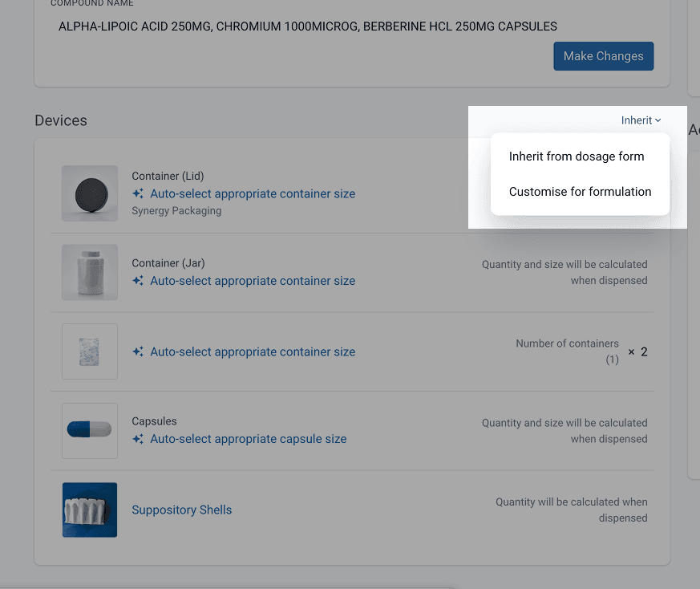Open the Container (Lid) thumbnail image
This screenshot has height=589, width=700.
tap(90, 193)
